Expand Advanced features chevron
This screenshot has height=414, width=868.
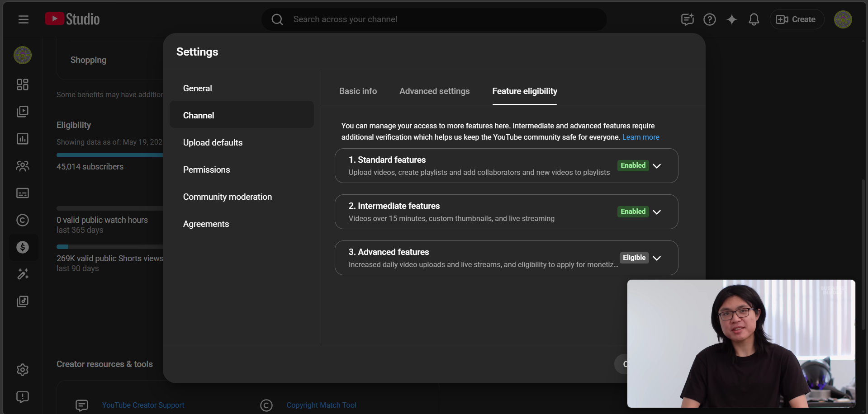pyautogui.click(x=657, y=258)
